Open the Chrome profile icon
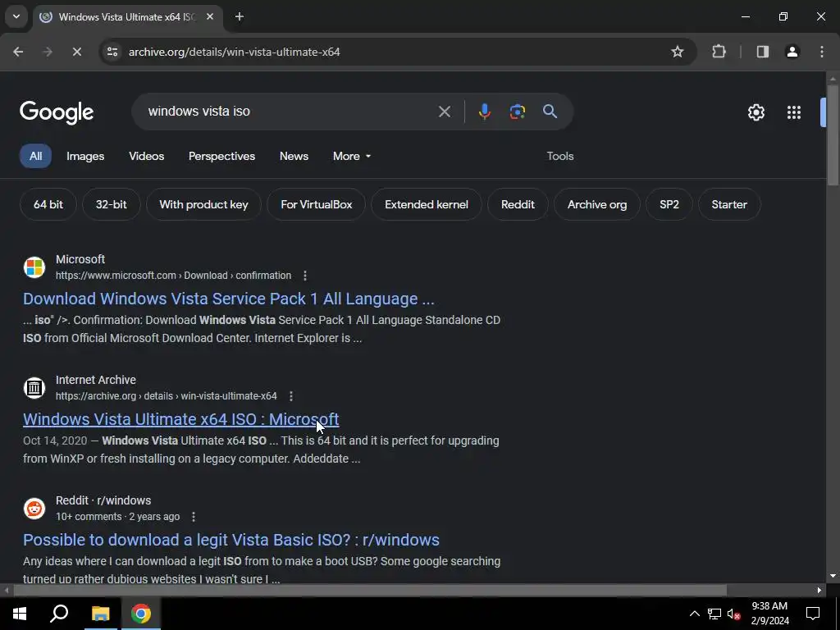840x630 pixels. point(792,52)
